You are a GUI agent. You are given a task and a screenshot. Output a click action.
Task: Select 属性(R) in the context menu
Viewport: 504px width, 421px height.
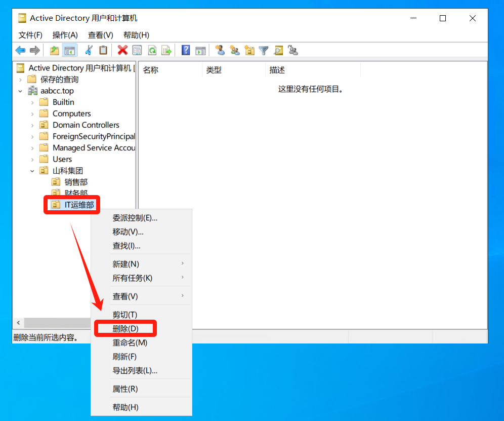click(125, 389)
